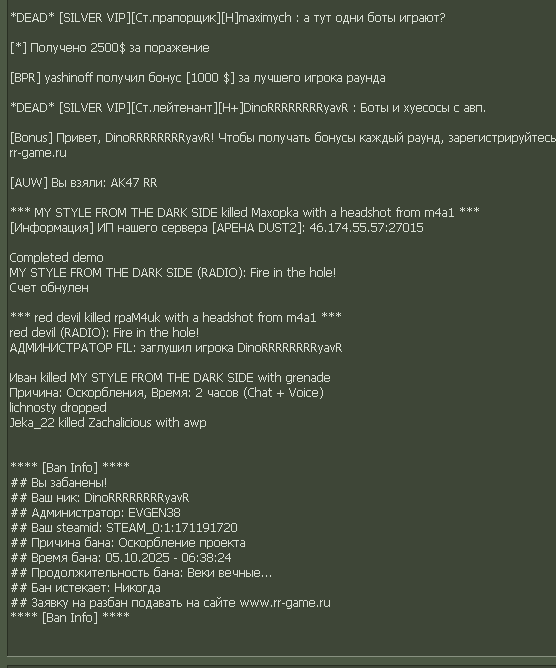Select the 'red devil killed rpaM4uk' headshot line

point(176,317)
